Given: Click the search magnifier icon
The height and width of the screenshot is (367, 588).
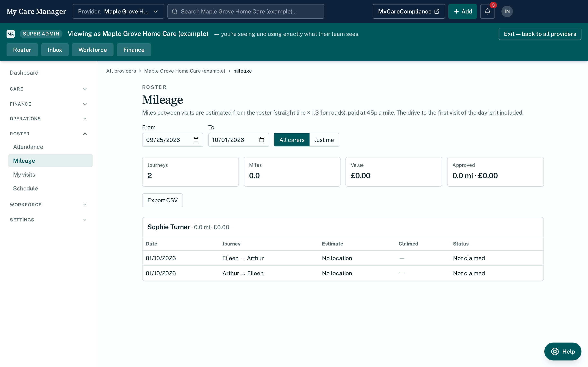Looking at the screenshot, I should coord(175,11).
